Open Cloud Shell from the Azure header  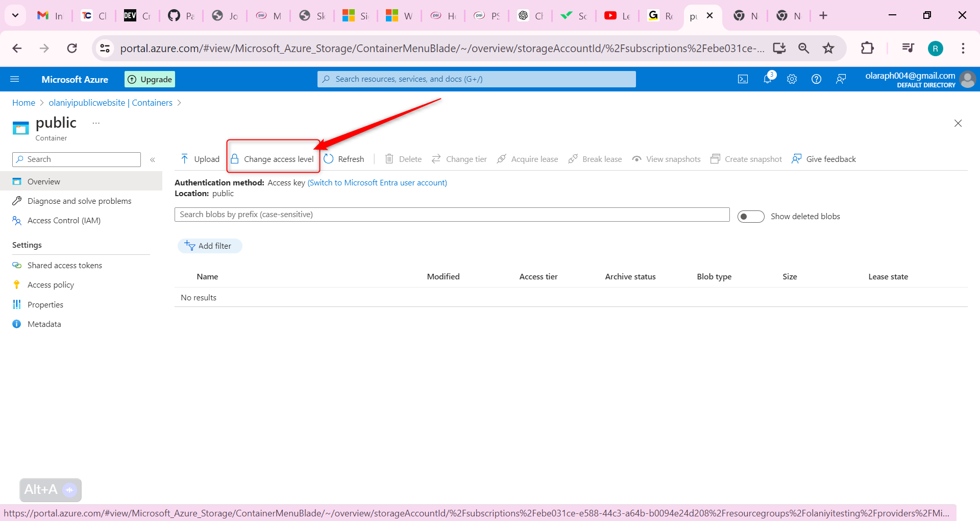click(743, 79)
